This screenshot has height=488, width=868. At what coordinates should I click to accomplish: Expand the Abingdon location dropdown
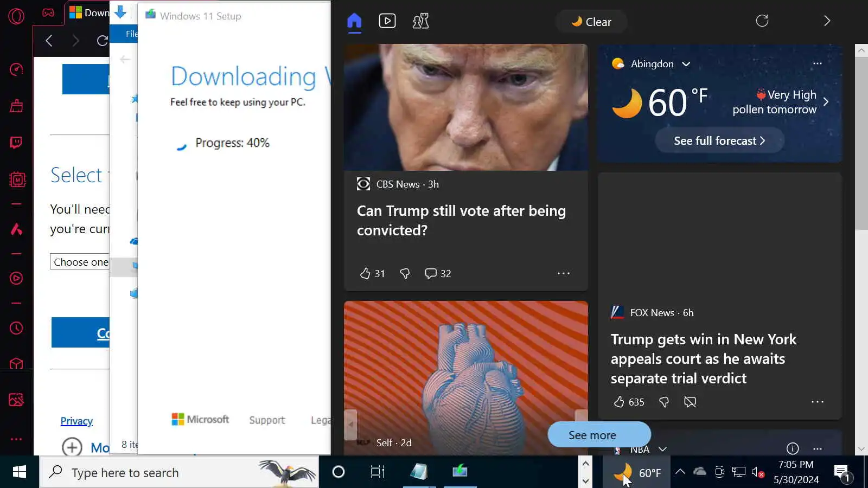point(686,64)
